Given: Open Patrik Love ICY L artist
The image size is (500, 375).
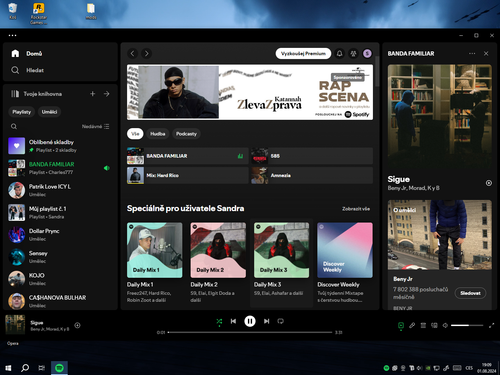Looking at the screenshot, I should pos(60,190).
